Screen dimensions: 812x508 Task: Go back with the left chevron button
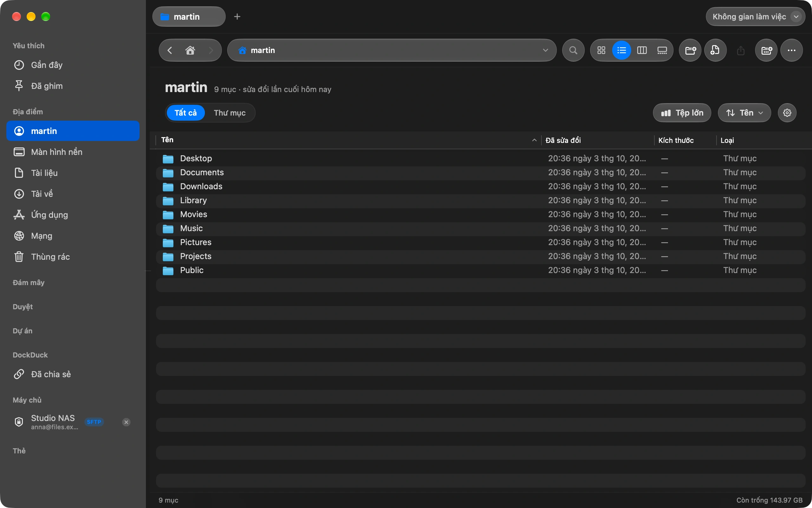[170, 50]
